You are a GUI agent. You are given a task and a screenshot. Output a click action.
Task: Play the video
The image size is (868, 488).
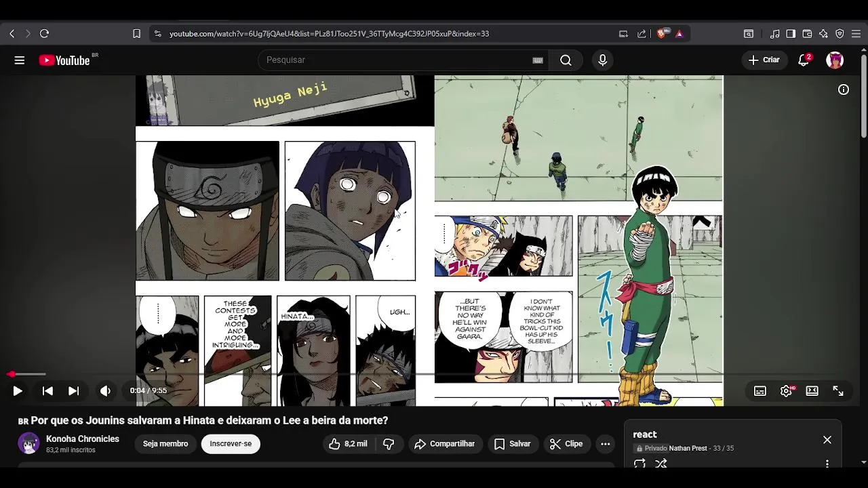(x=18, y=391)
